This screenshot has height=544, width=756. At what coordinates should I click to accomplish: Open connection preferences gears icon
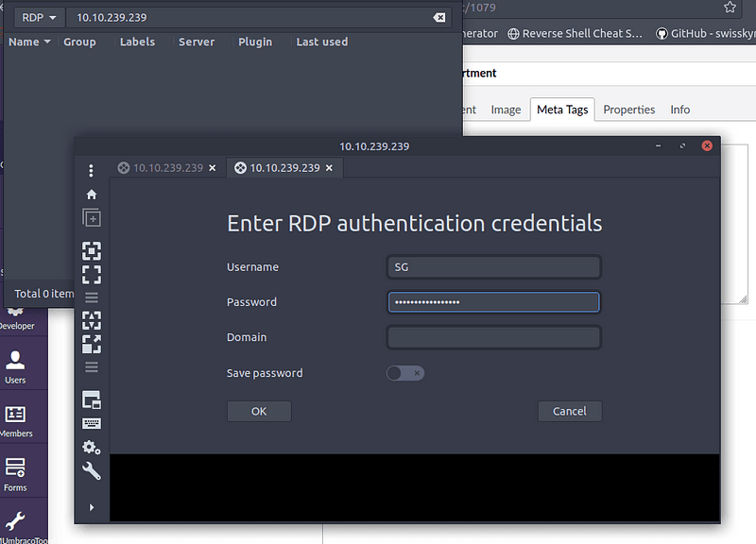[92, 448]
